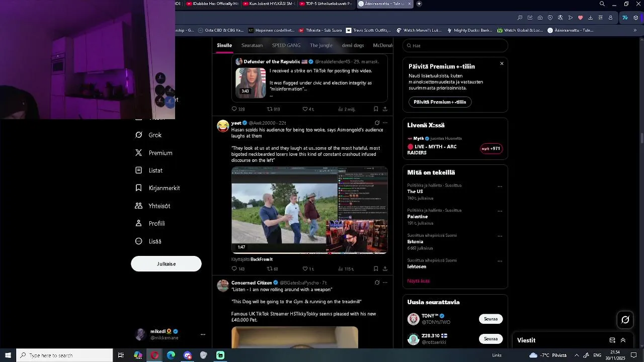644x362 pixels.
Task: Open BackFromIt user link
Action: click(262, 259)
